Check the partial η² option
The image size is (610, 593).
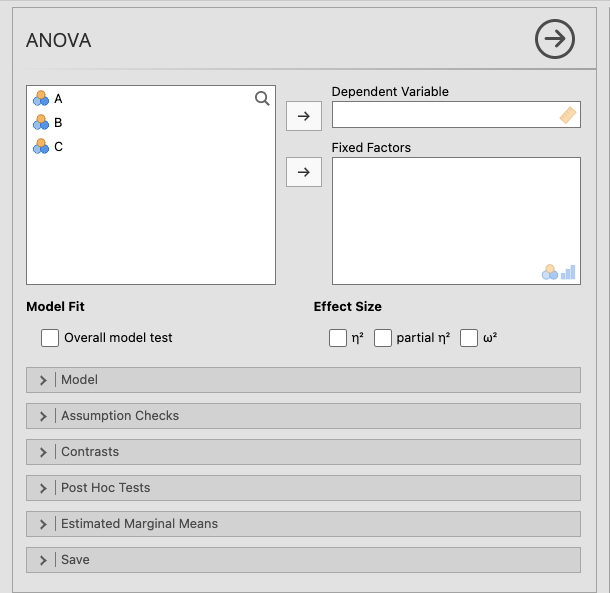point(383,338)
